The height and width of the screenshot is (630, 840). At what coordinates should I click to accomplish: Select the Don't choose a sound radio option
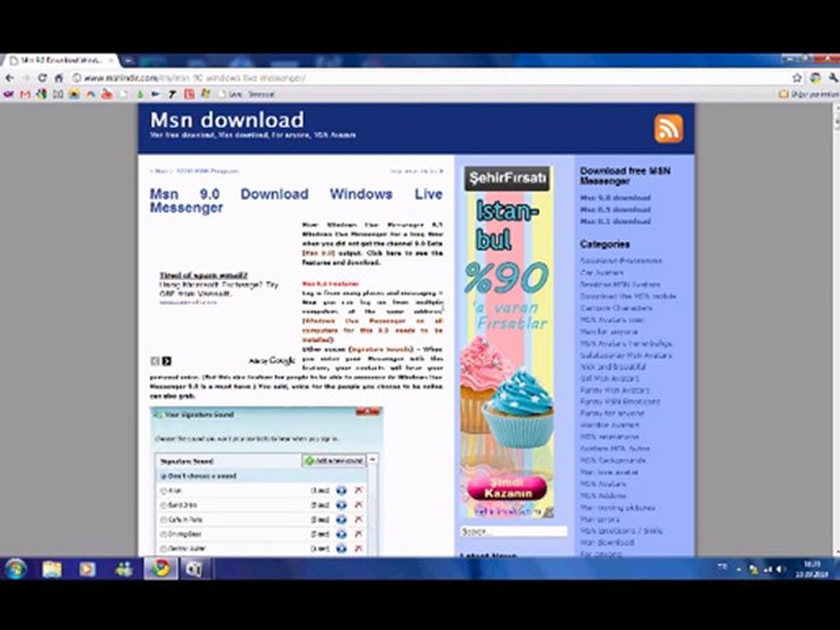click(164, 476)
